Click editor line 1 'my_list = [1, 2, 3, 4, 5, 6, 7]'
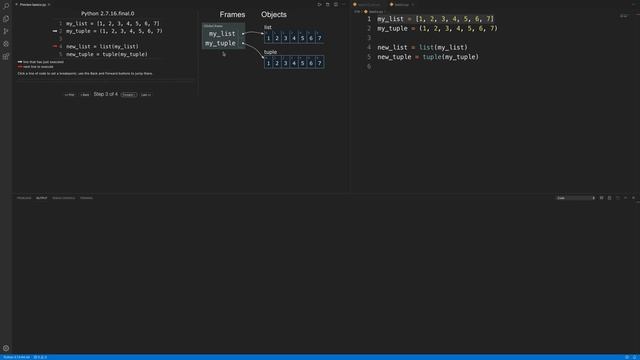640x360 pixels. [435, 19]
